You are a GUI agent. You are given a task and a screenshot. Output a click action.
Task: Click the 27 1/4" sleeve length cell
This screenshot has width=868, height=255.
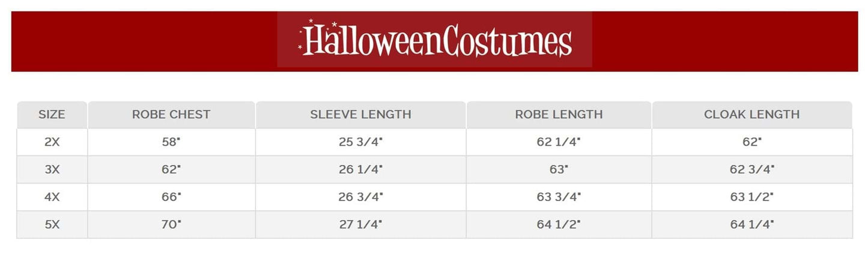(x=360, y=224)
